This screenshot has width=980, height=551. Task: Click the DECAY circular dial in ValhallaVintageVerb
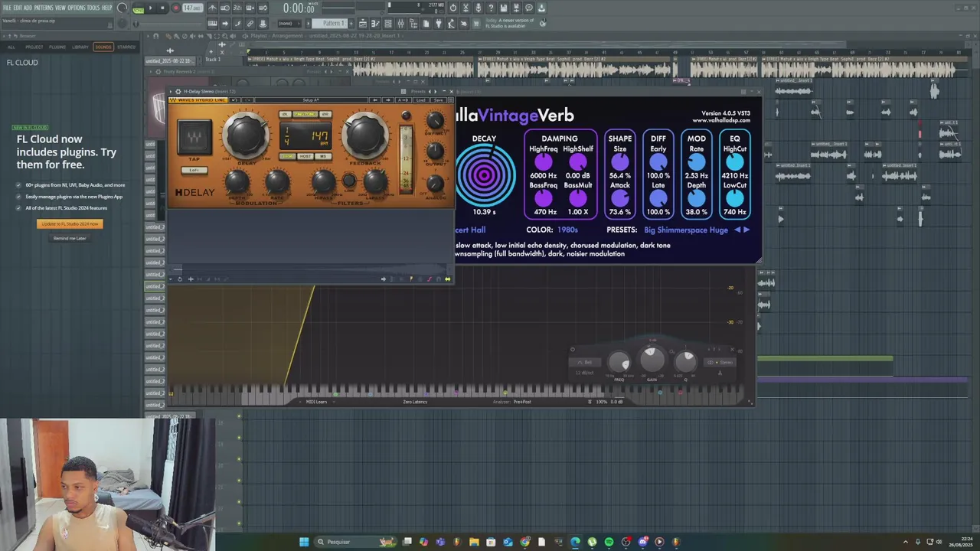click(x=484, y=175)
